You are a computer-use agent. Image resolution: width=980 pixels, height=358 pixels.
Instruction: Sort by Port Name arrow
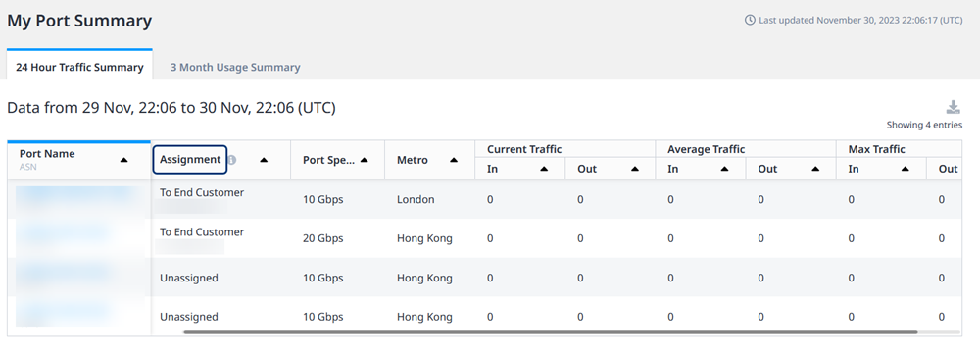(123, 160)
